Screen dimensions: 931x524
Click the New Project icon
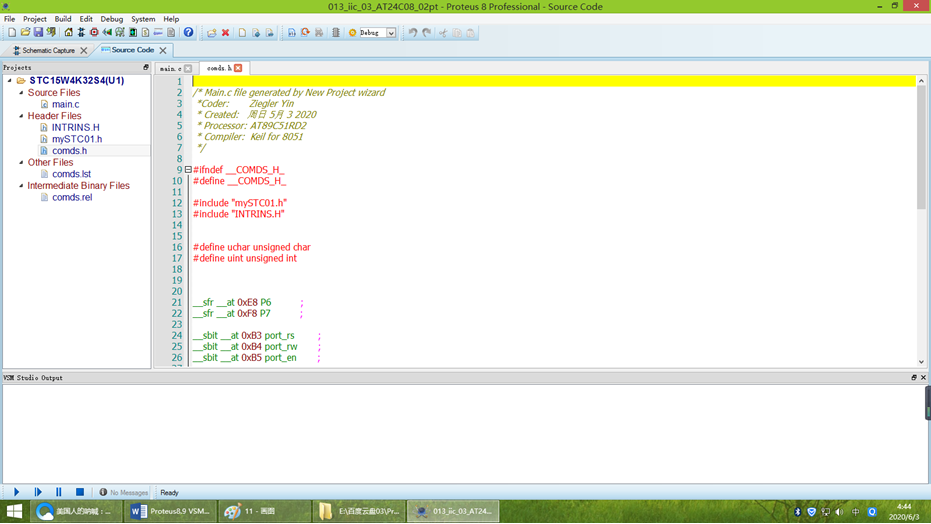pos(12,33)
